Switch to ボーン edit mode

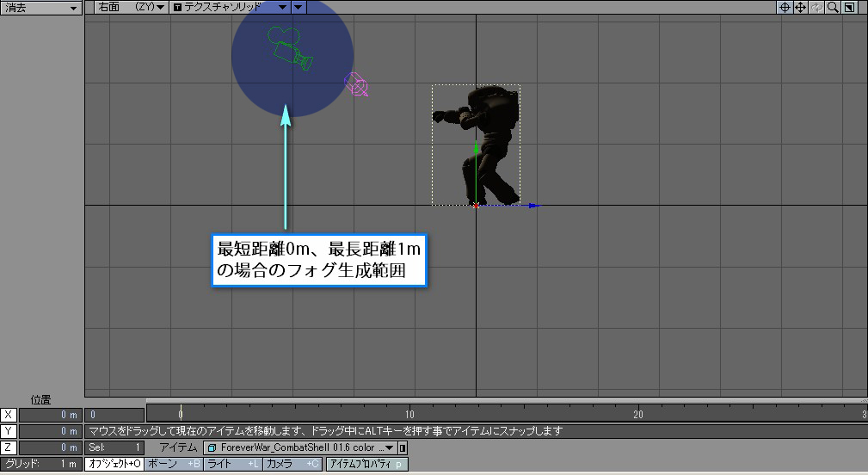[x=174, y=464]
